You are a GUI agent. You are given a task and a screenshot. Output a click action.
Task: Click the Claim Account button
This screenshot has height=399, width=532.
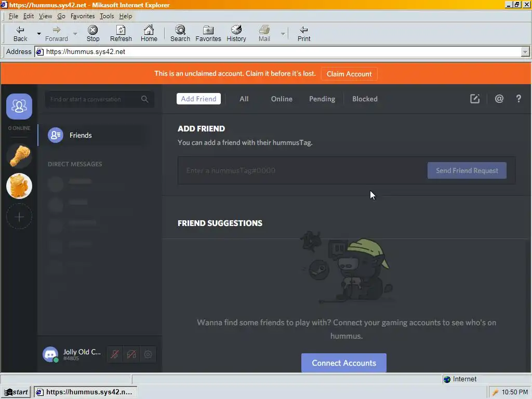pyautogui.click(x=349, y=74)
